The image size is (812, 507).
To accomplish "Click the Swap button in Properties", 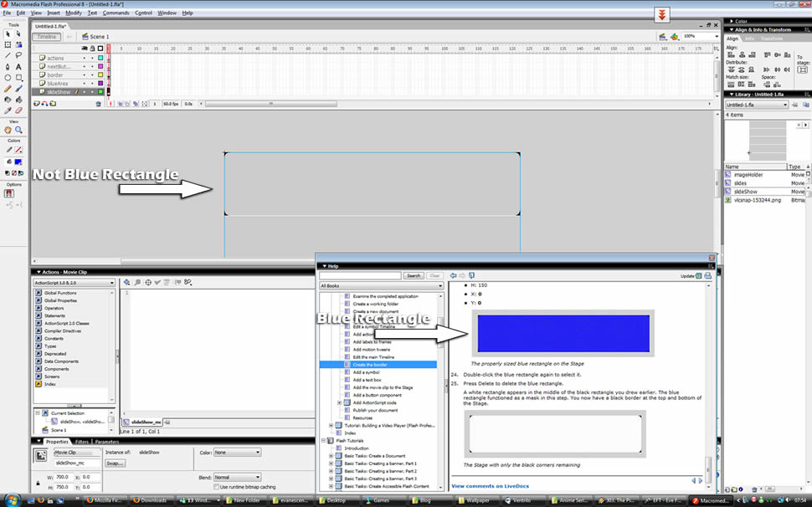I will pos(115,463).
